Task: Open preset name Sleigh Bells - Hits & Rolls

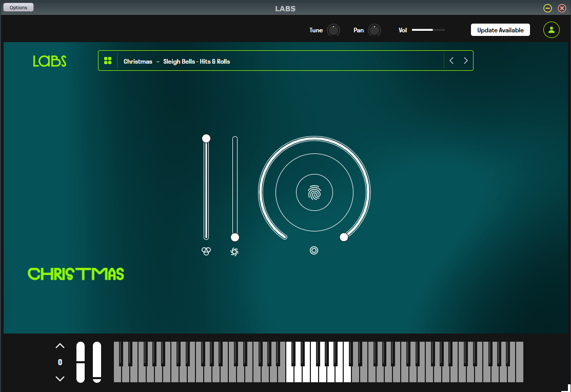Action: pos(196,61)
